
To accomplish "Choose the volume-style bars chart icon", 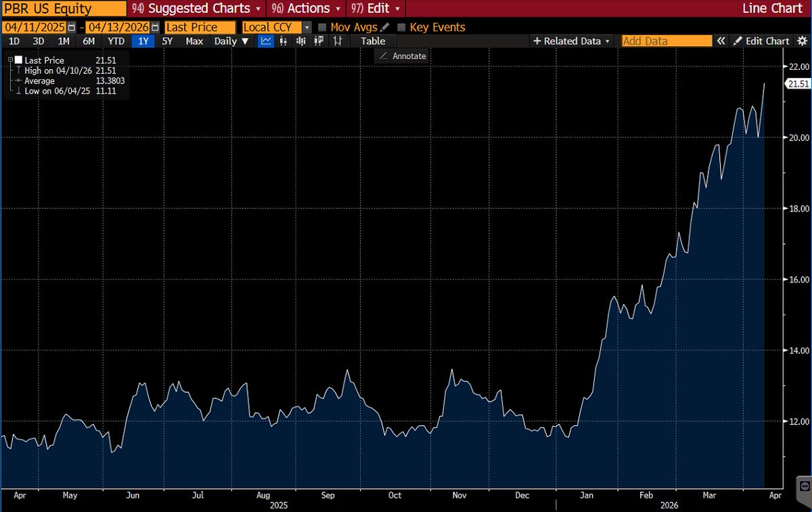I will (x=301, y=41).
